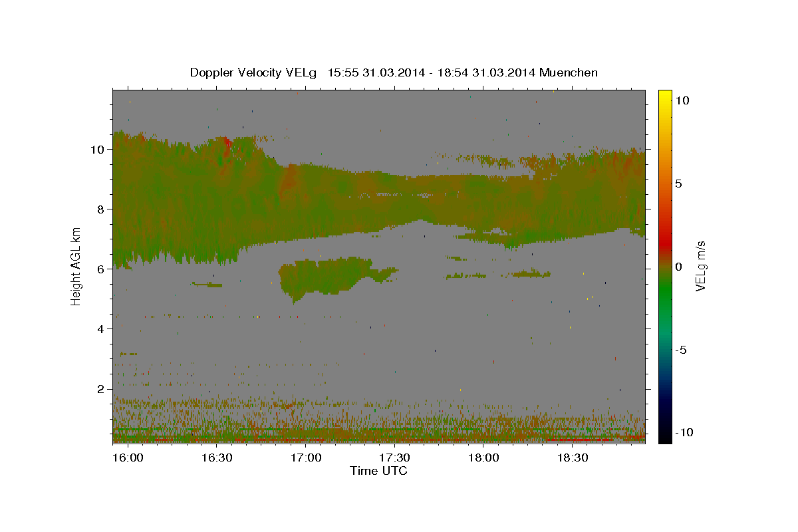The height and width of the screenshot is (532, 798).
Task: Click the height axis label '10'
Action: coord(98,149)
